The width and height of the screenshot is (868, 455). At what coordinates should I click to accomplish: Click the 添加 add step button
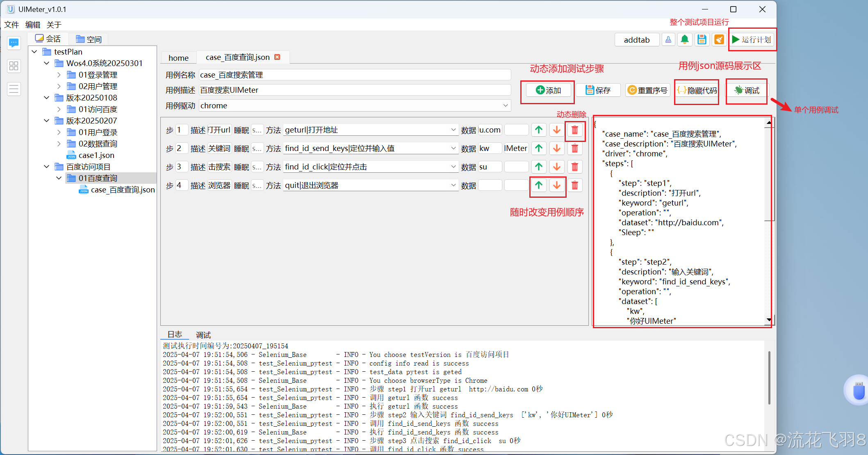pyautogui.click(x=548, y=90)
